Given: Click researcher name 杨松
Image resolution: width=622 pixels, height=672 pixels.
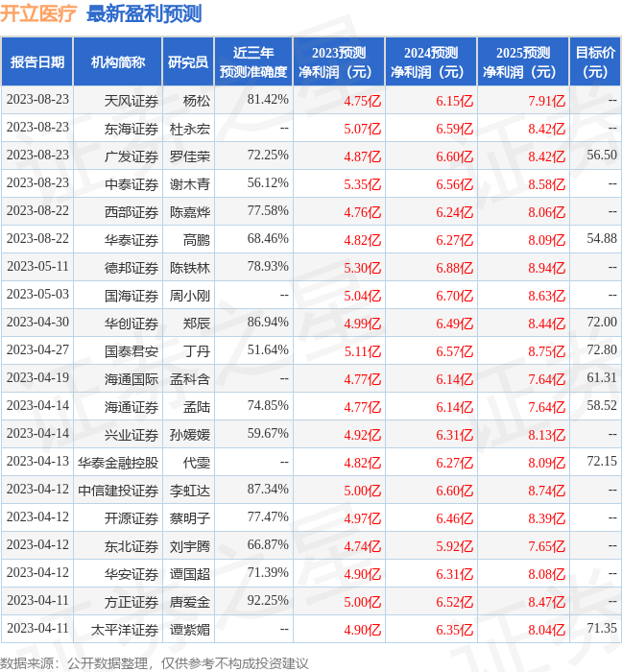Looking at the screenshot, I should point(197,101).
